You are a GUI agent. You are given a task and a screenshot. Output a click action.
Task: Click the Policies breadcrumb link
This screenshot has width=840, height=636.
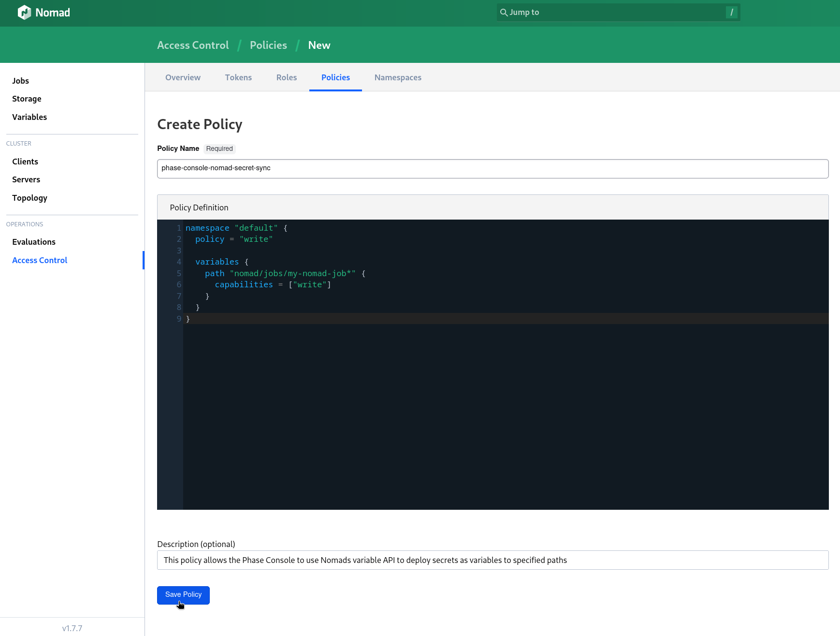268,45
